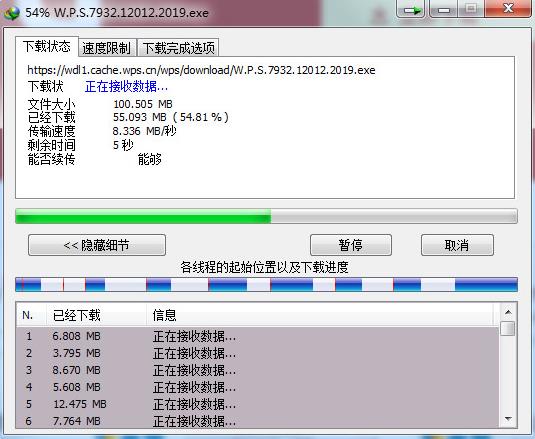Select thread row 2 with 3.795 MB
The height and width of the screenshot is (439, 535).
(258, 353)
